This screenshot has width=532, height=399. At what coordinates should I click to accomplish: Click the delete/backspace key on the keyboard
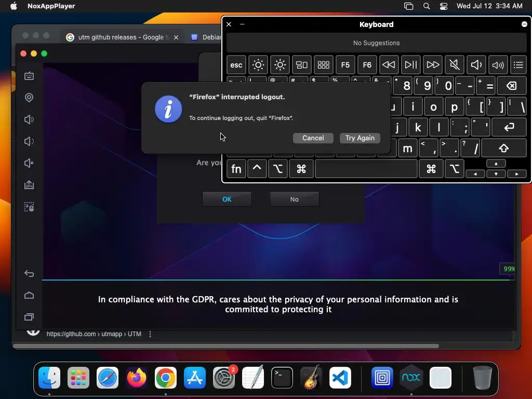(511, 86)
